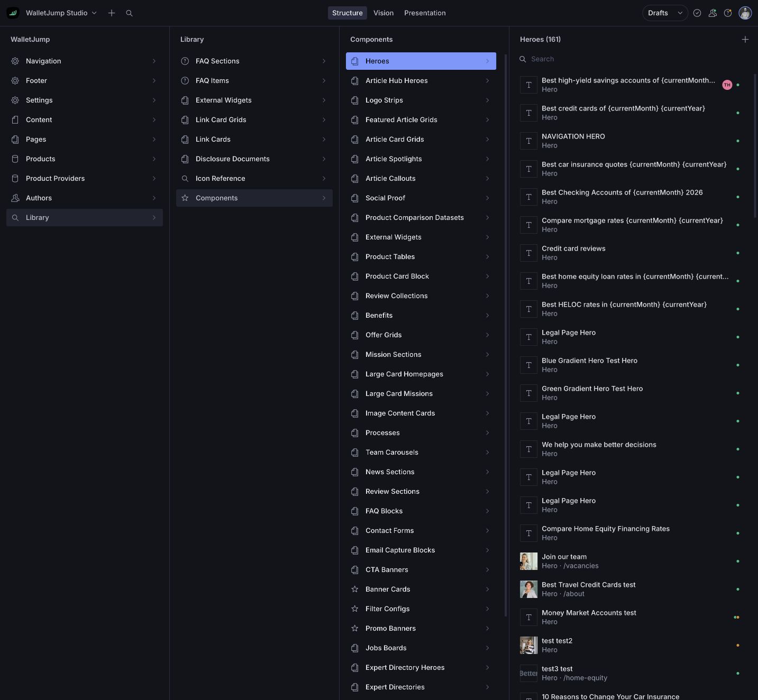Click the plus create-new icon in top bar

[x=112, y=13]
